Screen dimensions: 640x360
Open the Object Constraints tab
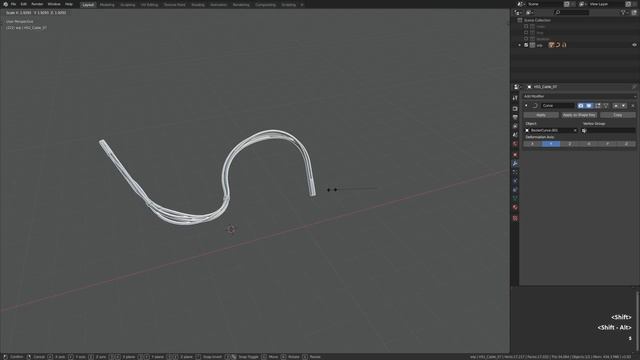(x=515, y=190)
